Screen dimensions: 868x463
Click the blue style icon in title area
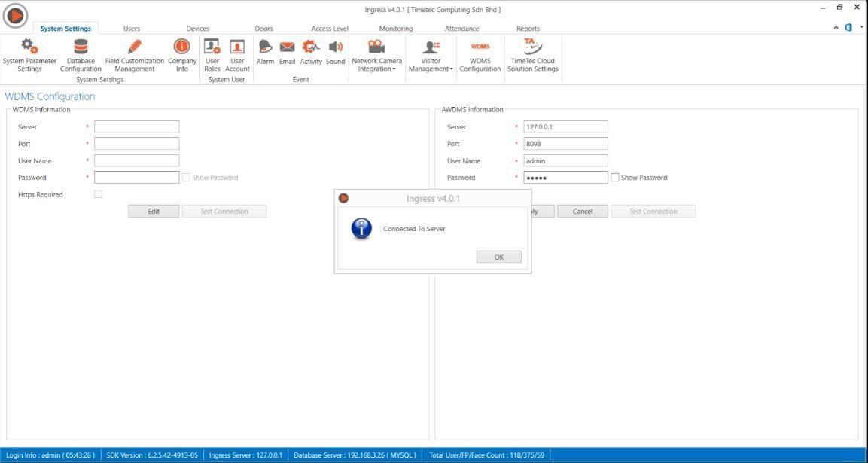(x=848, y=28)
